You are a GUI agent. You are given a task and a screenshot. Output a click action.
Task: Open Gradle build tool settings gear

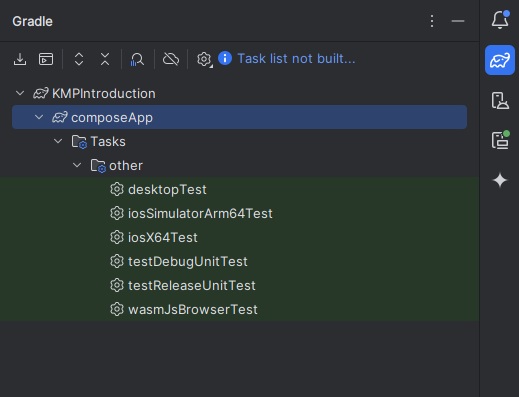click(204, 59)
